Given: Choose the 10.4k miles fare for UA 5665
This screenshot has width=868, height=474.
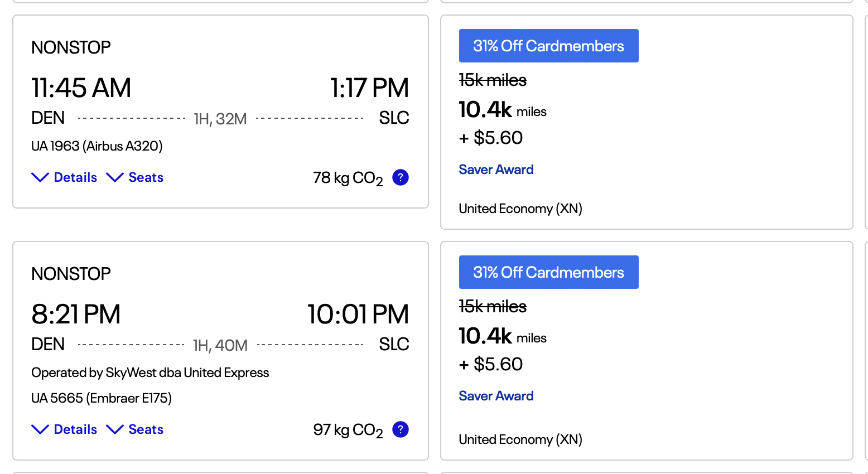Looking at the screenshot, I should click(x=502, y=337).
